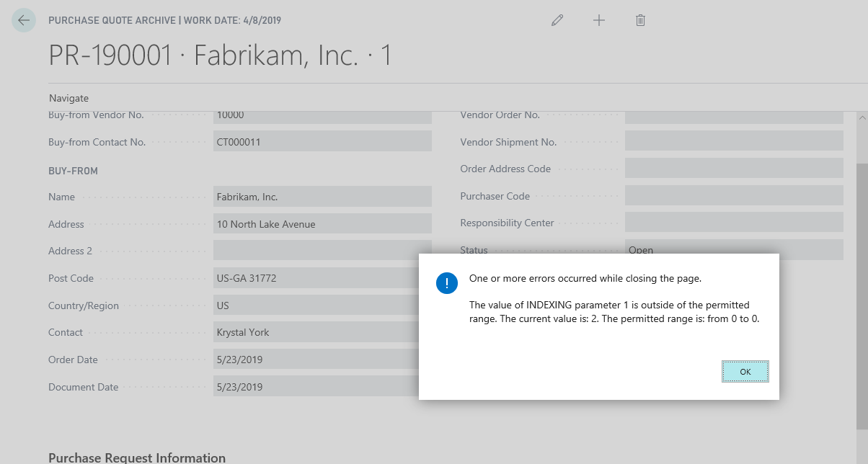Click the Responsibility Center label

tap(507, 223)
